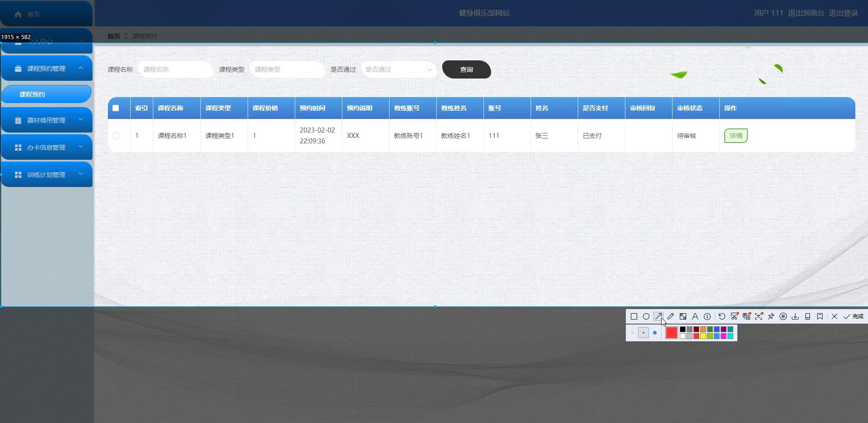Focus the 课程名称 search field

click(176, 69)
